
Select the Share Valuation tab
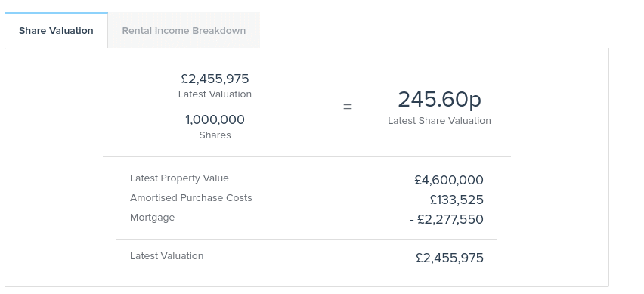click(56, 31)
